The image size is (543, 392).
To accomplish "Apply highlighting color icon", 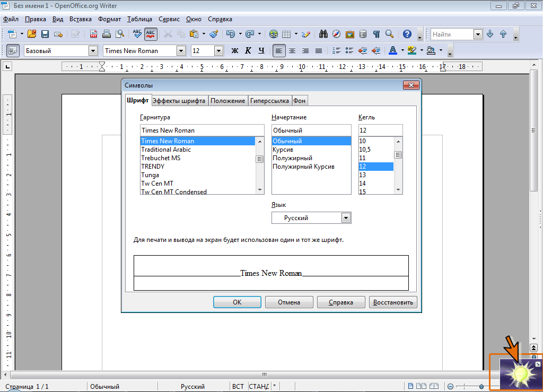I will pos(411,50).
